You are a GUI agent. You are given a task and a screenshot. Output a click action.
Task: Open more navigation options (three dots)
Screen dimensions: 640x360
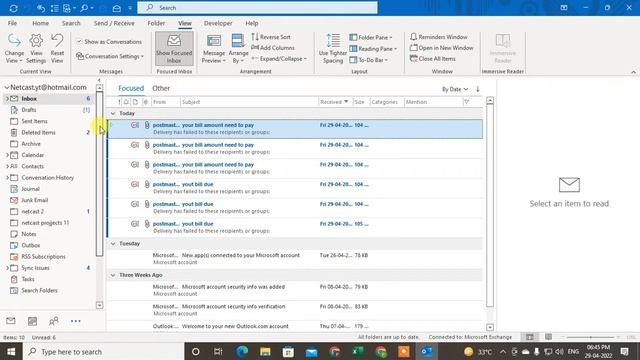[x=76, y=321]
